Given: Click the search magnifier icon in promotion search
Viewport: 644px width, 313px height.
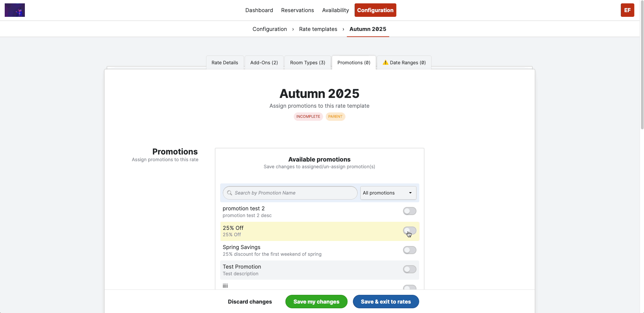Looking at the screenshot, I should click(230, 193).
